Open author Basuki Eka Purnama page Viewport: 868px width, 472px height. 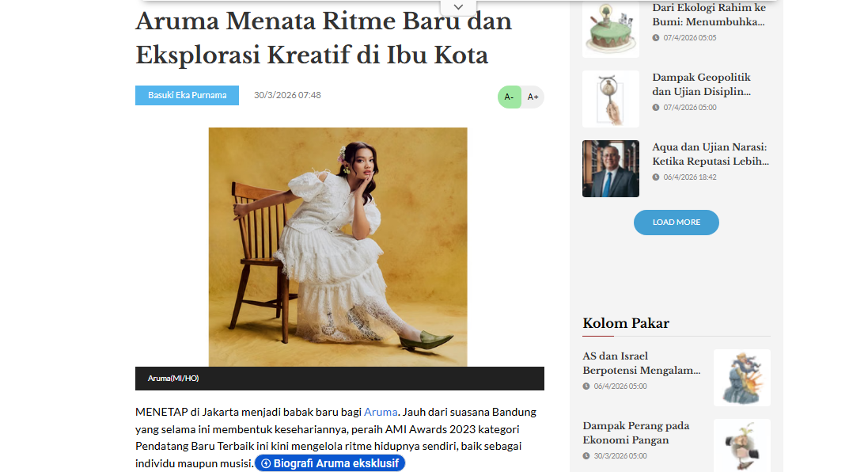click(x=187, y=95)
